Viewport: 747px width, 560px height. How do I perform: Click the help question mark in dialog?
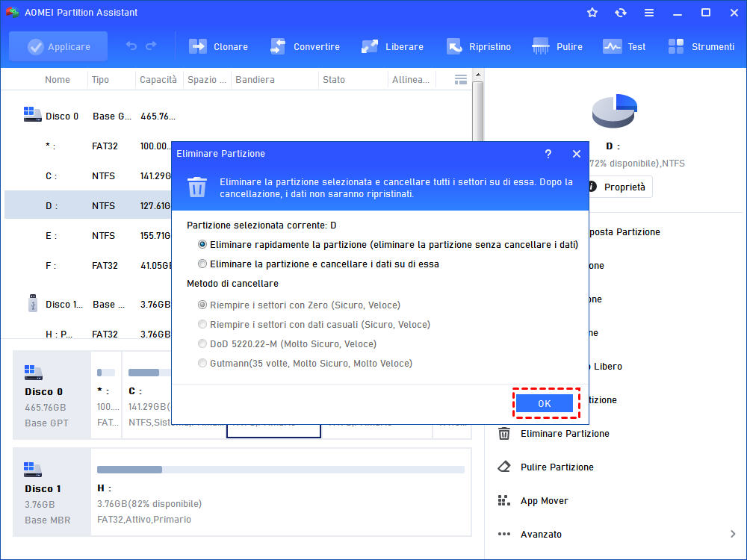[548, 154]
